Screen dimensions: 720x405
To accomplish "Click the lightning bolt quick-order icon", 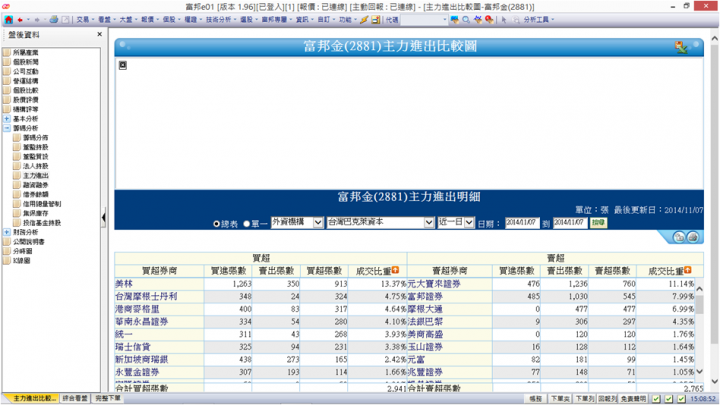I will 364,20.
